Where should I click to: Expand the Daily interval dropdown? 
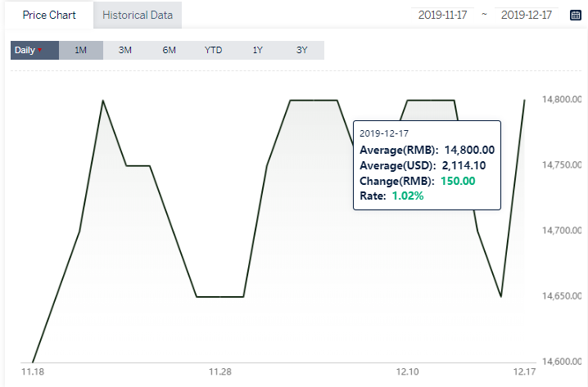click(x=34, y=50)
